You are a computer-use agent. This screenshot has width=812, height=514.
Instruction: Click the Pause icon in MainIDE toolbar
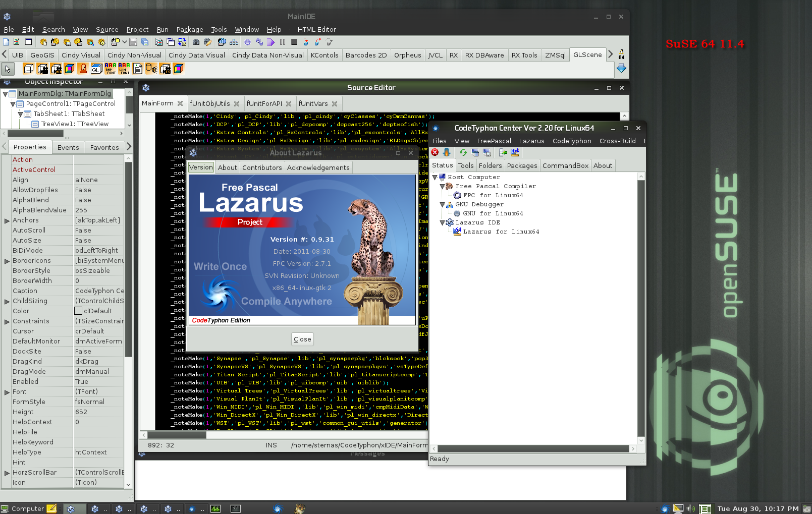pyautogui.click(x=283, y=42)
